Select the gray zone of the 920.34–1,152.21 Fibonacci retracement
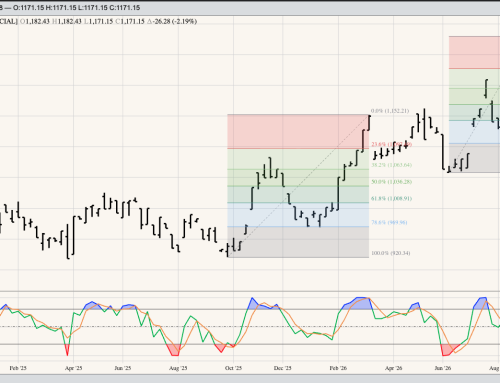 [x=298, y=242]
